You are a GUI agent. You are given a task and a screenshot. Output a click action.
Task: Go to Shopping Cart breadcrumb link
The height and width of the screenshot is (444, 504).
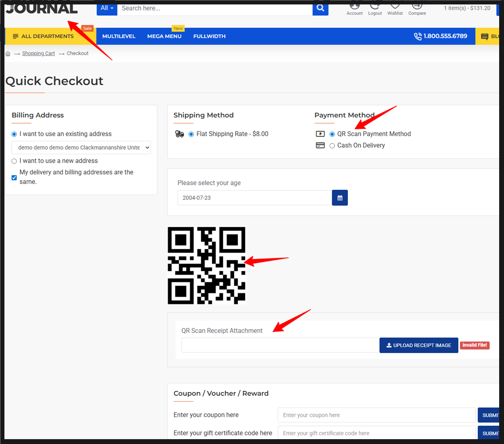pos(38,53)
